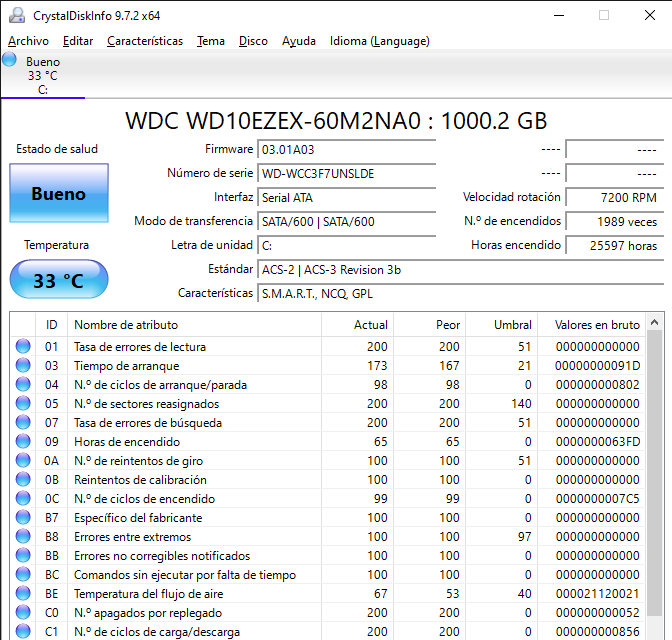Select the row Tiempo de arranque
Viewport: 672px width, 640px height.
click(x=328, y=365)
